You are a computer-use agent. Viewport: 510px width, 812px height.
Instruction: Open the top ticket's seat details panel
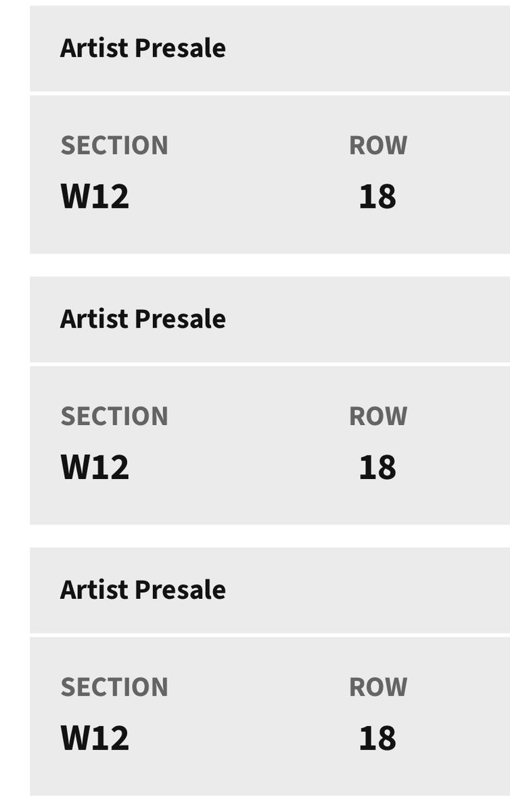270,175
